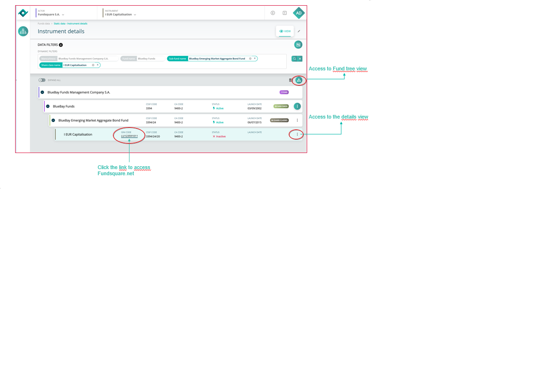Image resolution: width=560 pixels, height=392 pixels.
Task: Run the filter search with the magnifier icon
Action: [294, 59]
